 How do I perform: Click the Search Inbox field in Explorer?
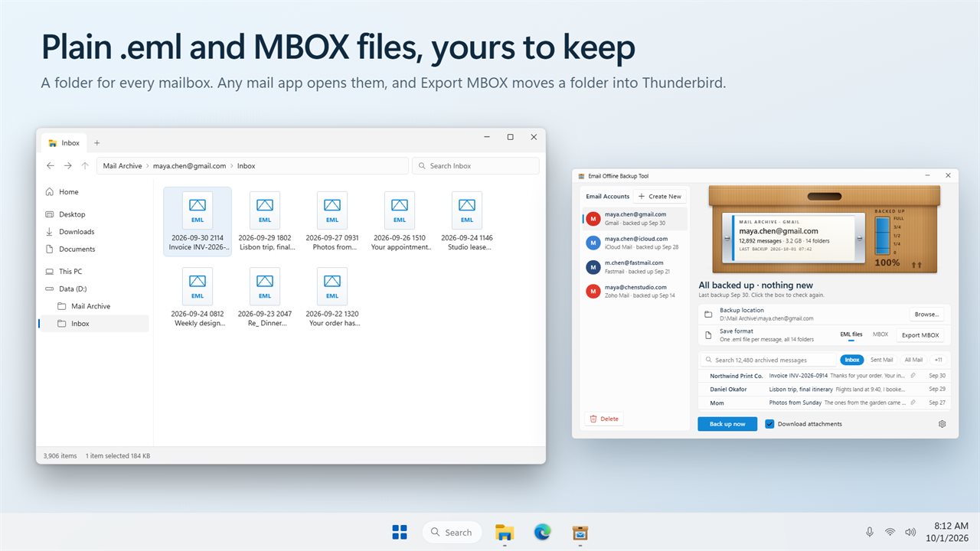click(x=475, y=166)
